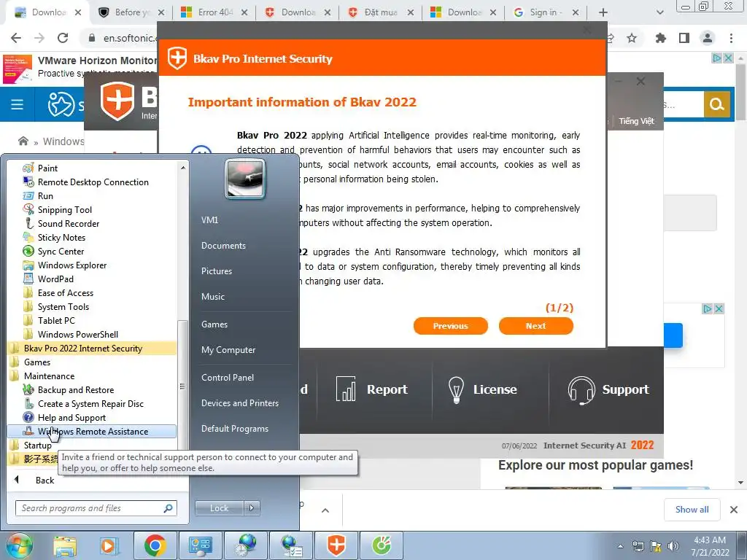The width and height of the screenshot is (747, 560).
Task: Show hidden tray icons arrow
Action: [x=620, y=546]
